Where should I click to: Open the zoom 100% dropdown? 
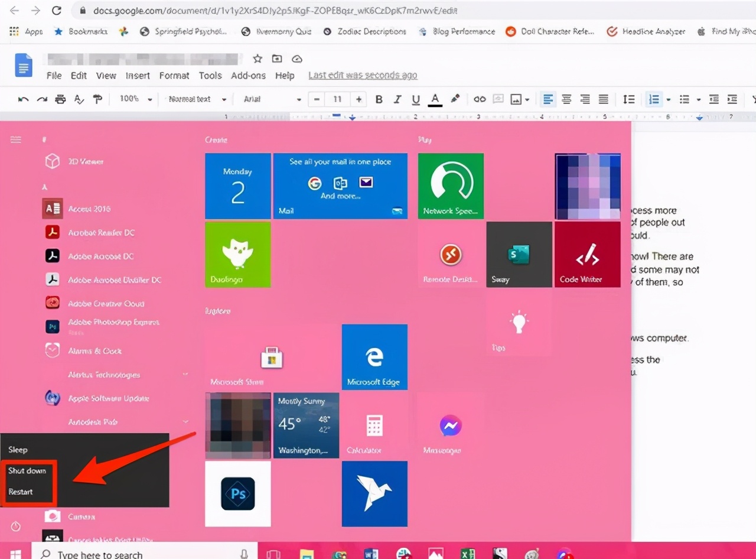pyautogui.click(x=136, y=99)
